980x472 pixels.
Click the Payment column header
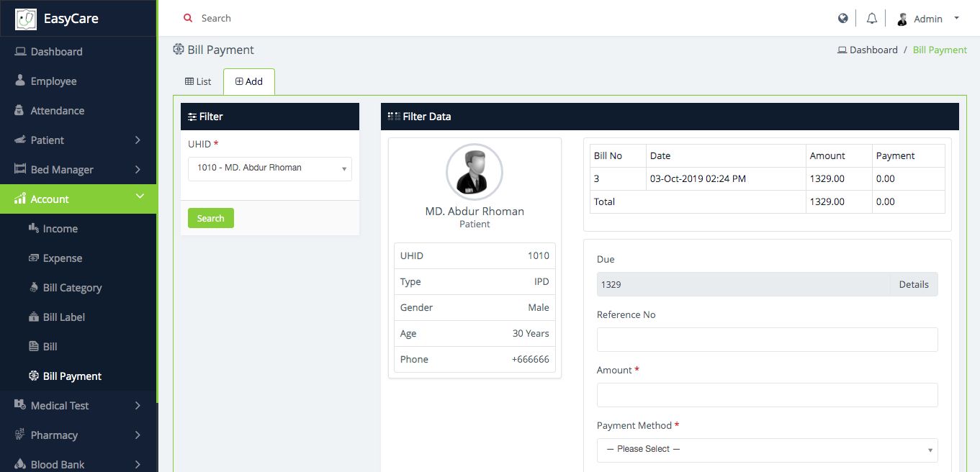point(895,155)
